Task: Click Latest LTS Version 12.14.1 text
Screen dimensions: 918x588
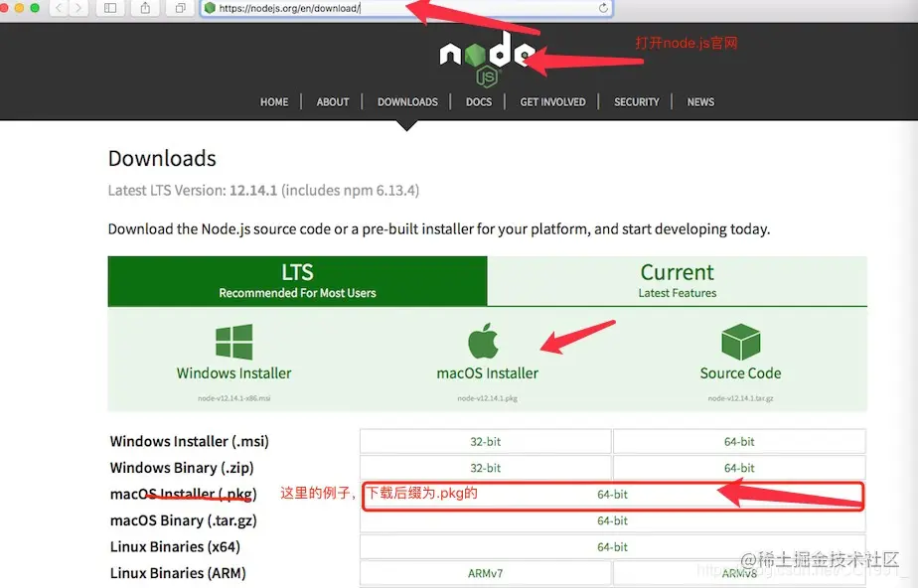Action: [263, 191]
